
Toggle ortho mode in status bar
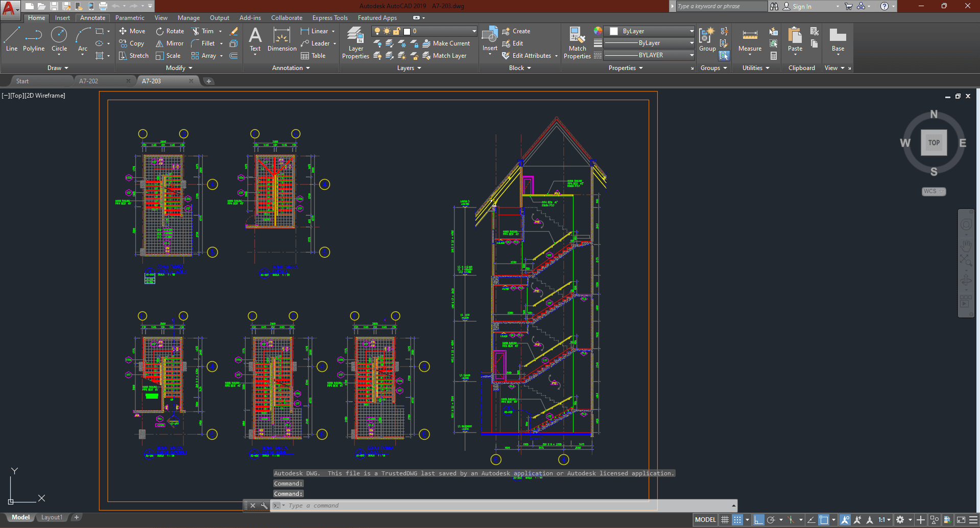(758, 520)
